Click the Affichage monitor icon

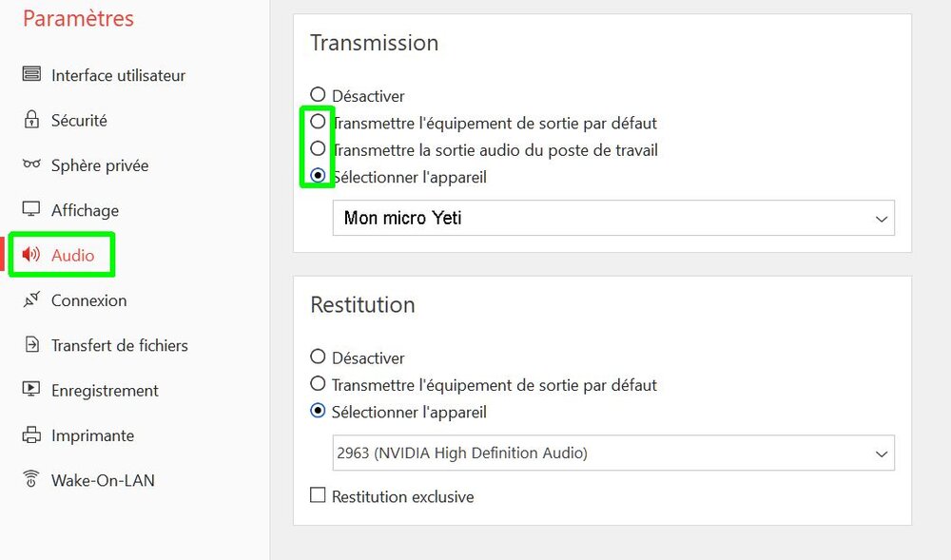click(31, 210)
